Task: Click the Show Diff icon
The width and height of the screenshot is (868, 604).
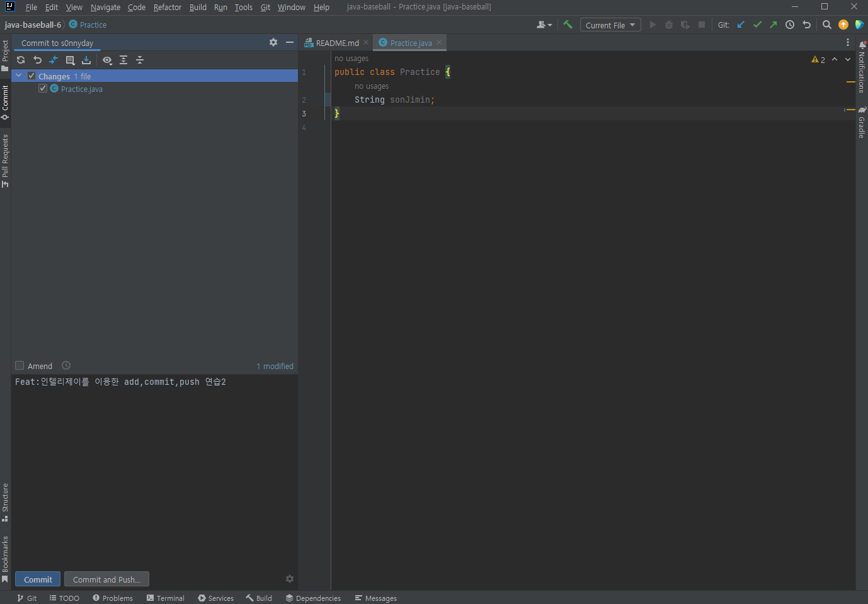Action: tap(54, 60)
